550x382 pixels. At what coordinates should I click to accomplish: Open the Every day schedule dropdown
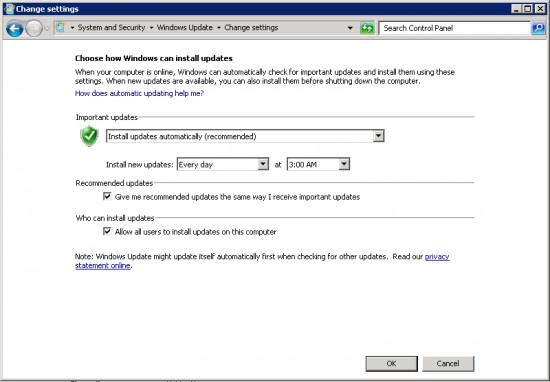[x=223, y=164]
